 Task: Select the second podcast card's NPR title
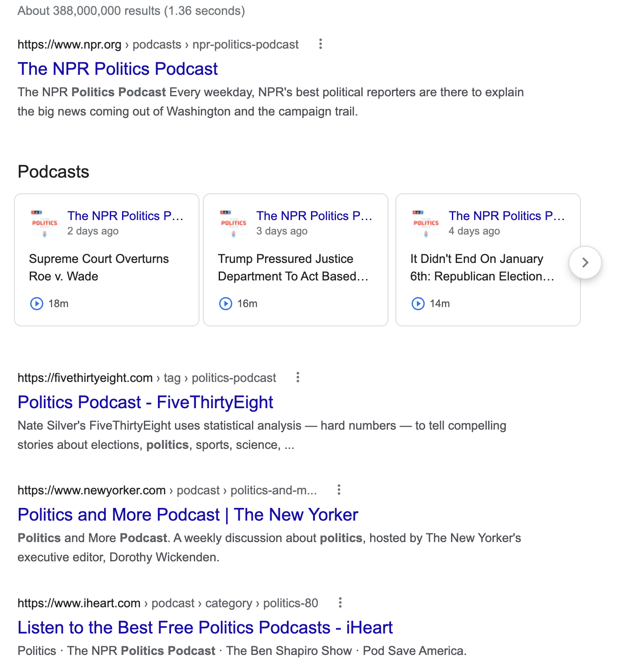pyautogui.click(x=315, y=216)
